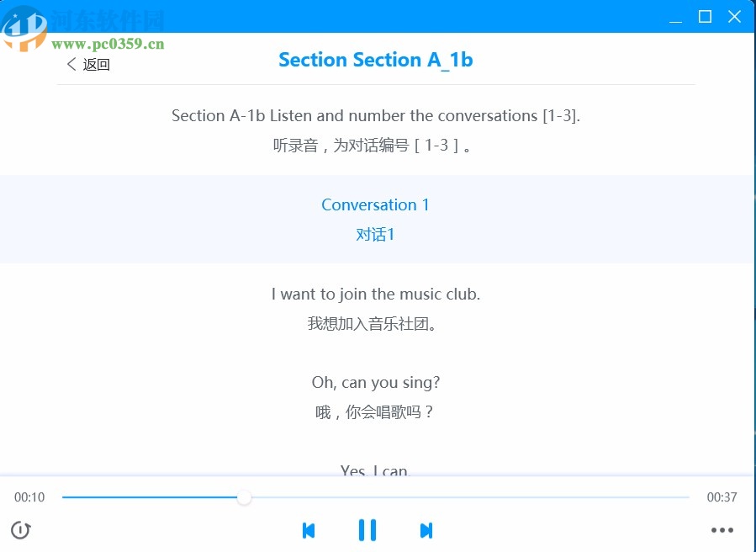Select the Conversation 1 heading
The image size is (756, 552).
(x=375, y=204)
